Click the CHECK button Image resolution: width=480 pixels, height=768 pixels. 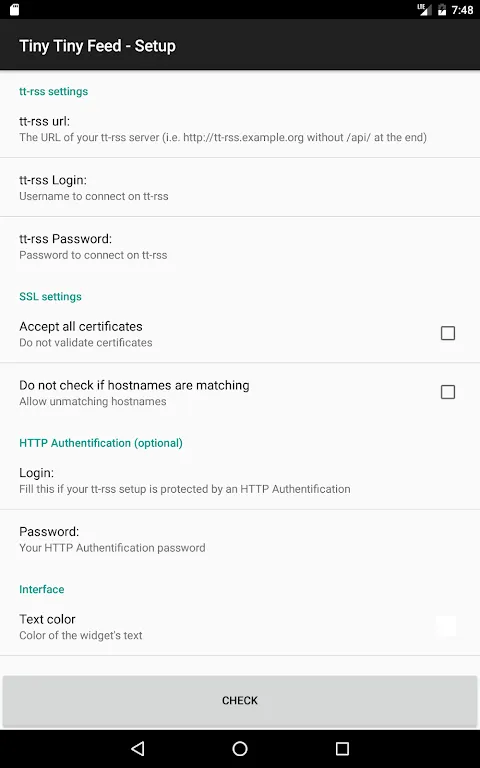(x=240, y=700)
